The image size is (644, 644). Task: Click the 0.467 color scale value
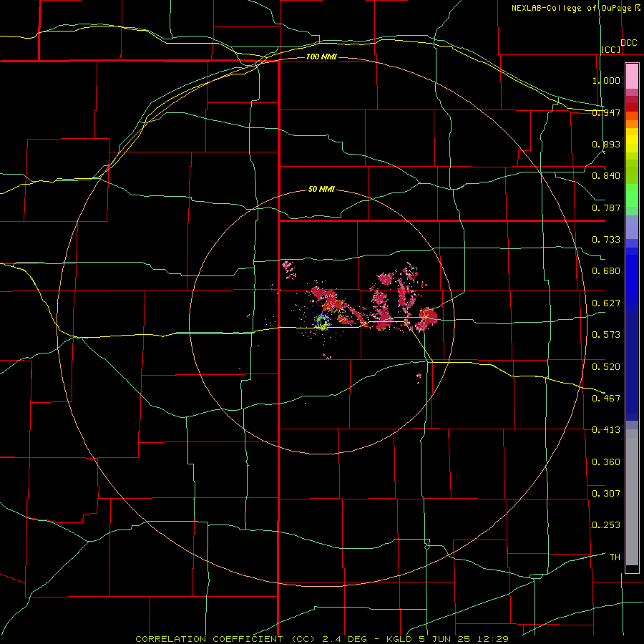[606, 399]
